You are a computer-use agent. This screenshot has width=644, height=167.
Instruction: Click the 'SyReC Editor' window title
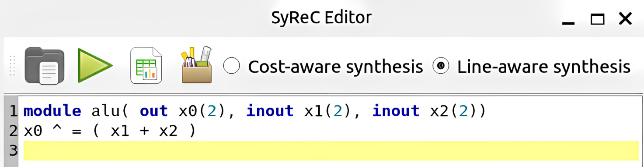click(x=321, y=18)
